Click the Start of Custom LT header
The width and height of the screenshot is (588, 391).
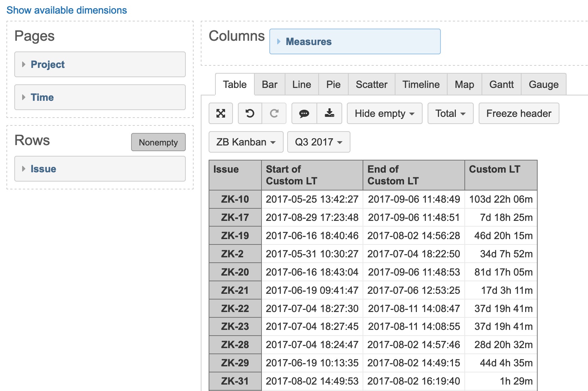tap(312, 175)
